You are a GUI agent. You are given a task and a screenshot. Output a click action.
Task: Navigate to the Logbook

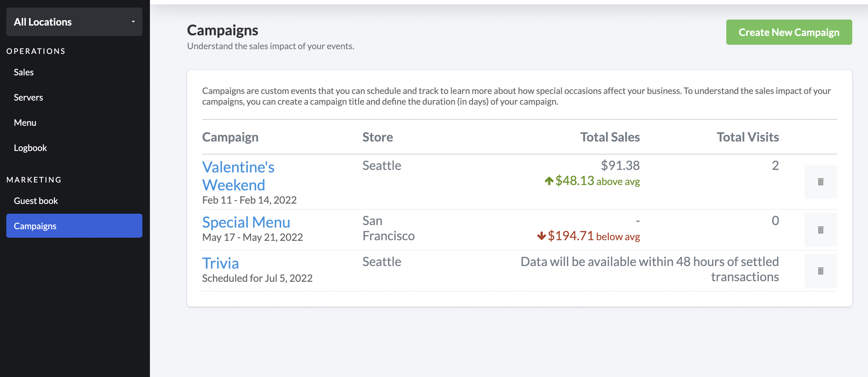tap(30, 148)
